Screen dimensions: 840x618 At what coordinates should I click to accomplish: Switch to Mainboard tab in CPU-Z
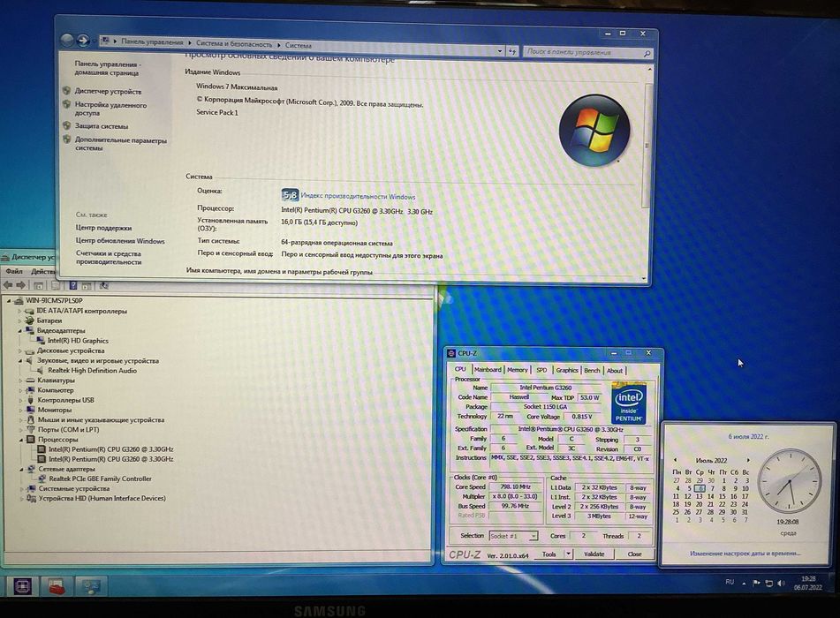point(488,370)
